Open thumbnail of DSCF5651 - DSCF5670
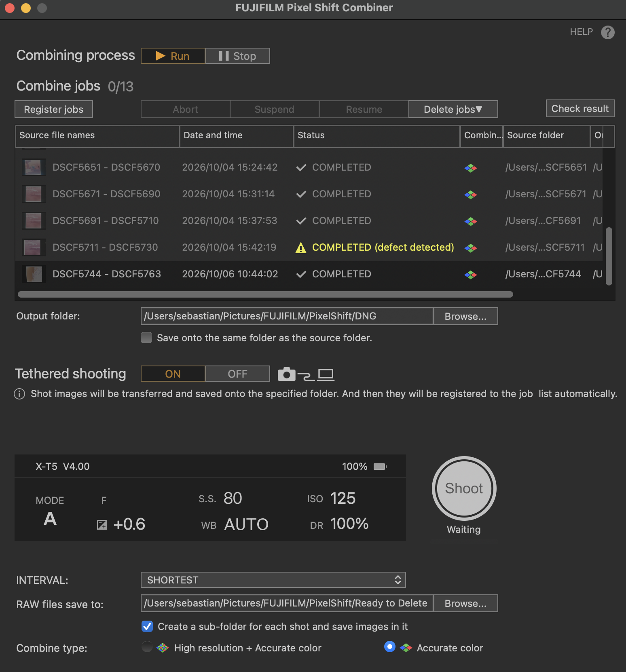This screenshot has width=626, height=672. (33, 167)
